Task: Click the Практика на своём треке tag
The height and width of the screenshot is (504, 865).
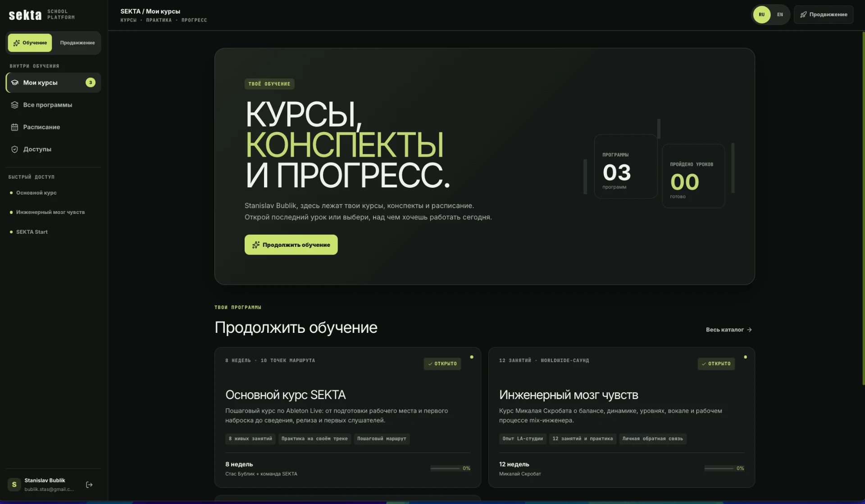Action: pyautogui.click(x=314, y=439)
